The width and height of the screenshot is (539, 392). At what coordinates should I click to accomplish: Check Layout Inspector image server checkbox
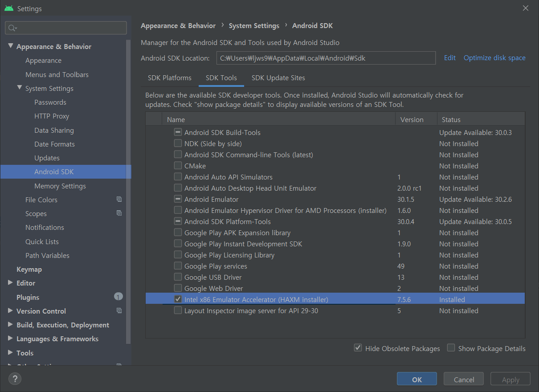coord(178,310)
